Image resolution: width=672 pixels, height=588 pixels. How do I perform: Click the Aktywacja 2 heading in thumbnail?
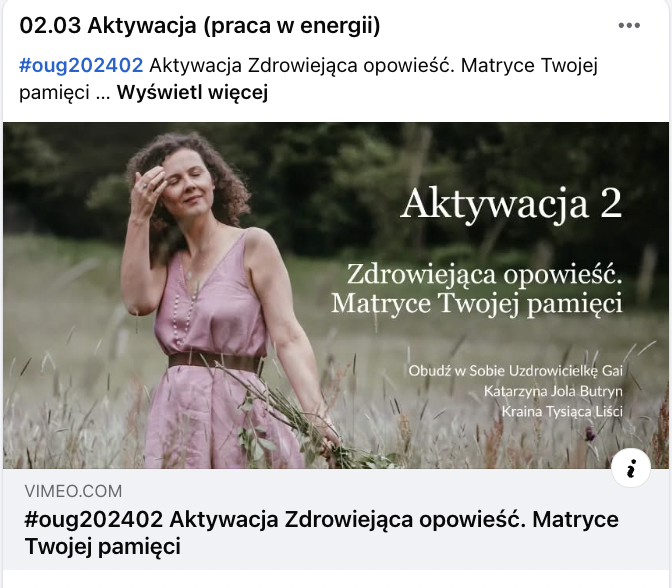[511, 204]
